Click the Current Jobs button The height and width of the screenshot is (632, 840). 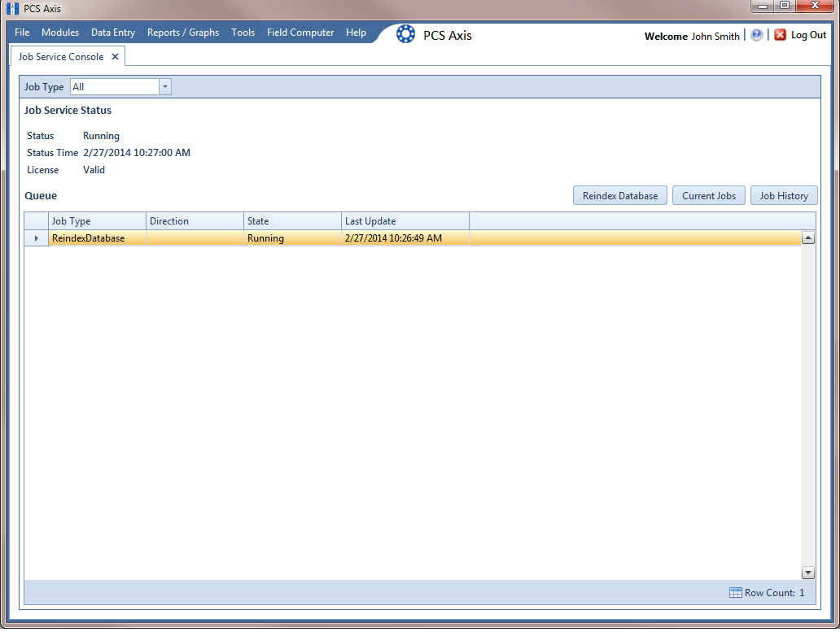click(x=709, y=196)
